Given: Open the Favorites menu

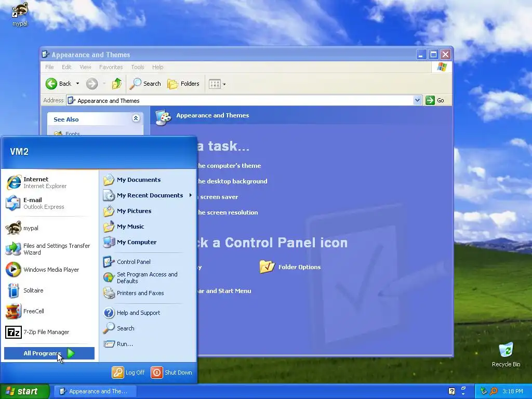Looking at the screenshot, I should [x=111, y=67].
